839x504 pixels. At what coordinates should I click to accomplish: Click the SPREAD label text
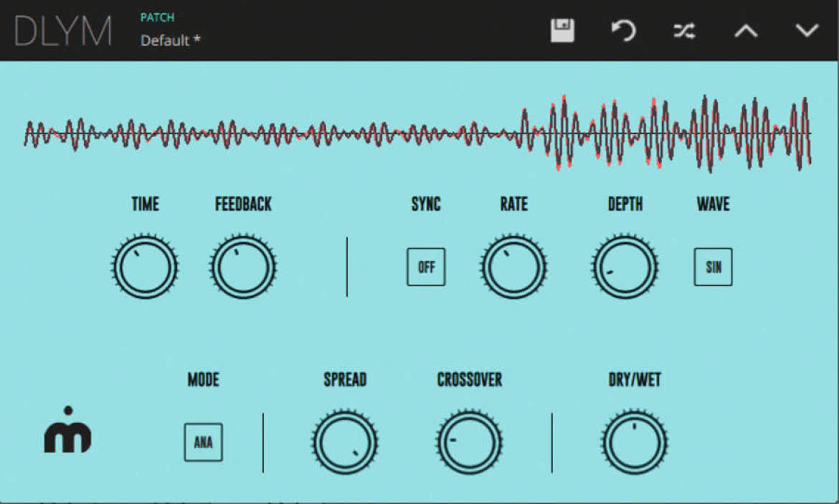click(345, 379)
